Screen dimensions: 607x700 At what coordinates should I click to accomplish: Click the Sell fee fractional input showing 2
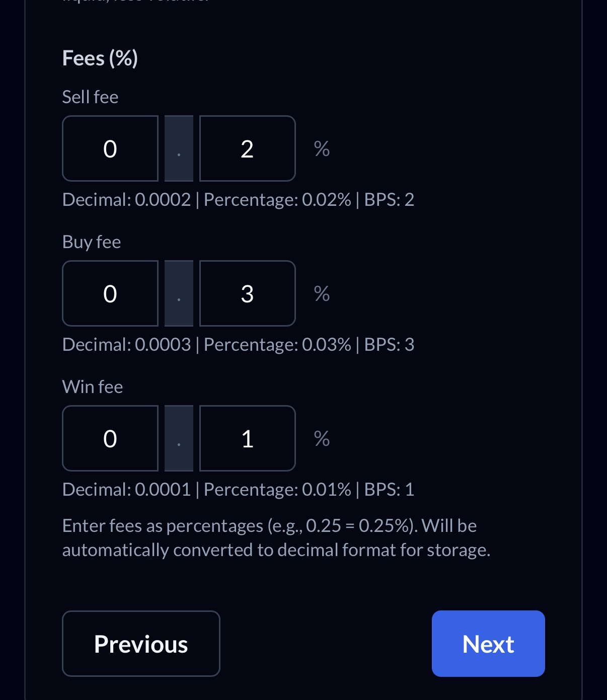[247, 148]
